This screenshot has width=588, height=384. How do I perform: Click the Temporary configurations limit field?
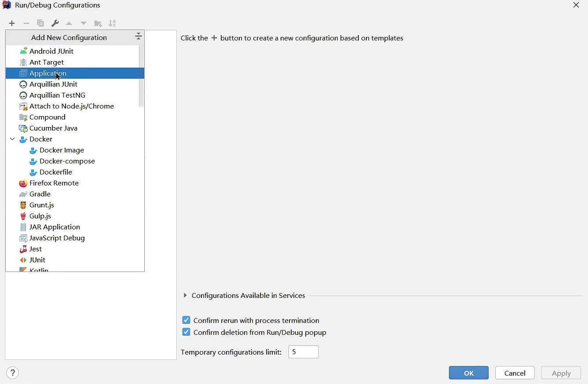click(303, 352)
